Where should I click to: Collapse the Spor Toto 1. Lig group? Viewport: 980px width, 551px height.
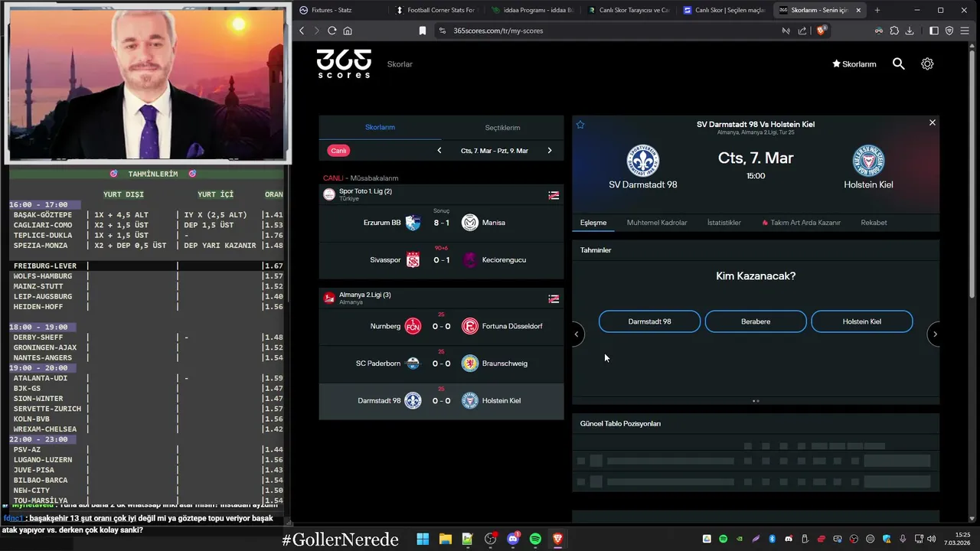(441, 194)
